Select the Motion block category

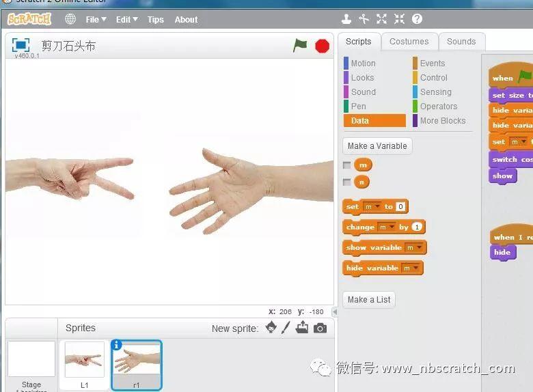coord(360,64)
